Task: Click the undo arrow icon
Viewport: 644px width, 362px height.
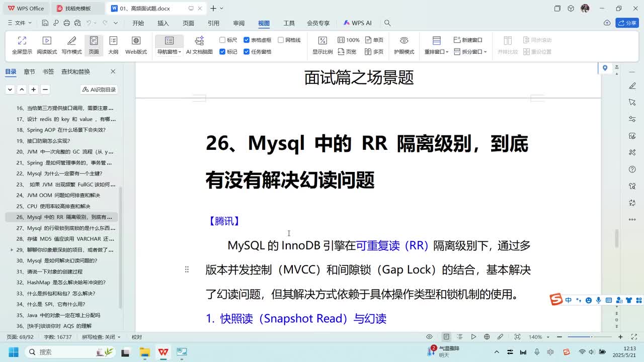Action: point(89,23)
